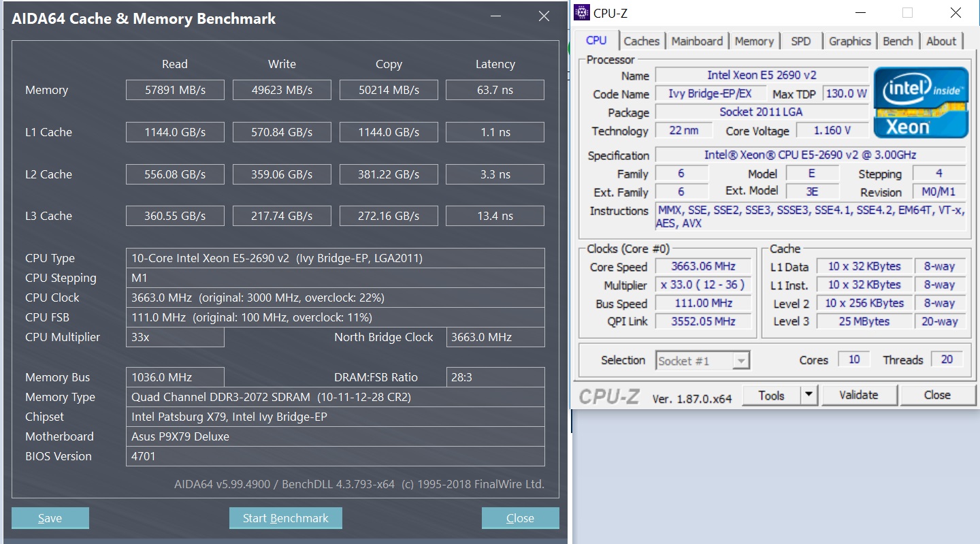
Task: Click the Close button in CPU-Z
Action: point(937,395)
